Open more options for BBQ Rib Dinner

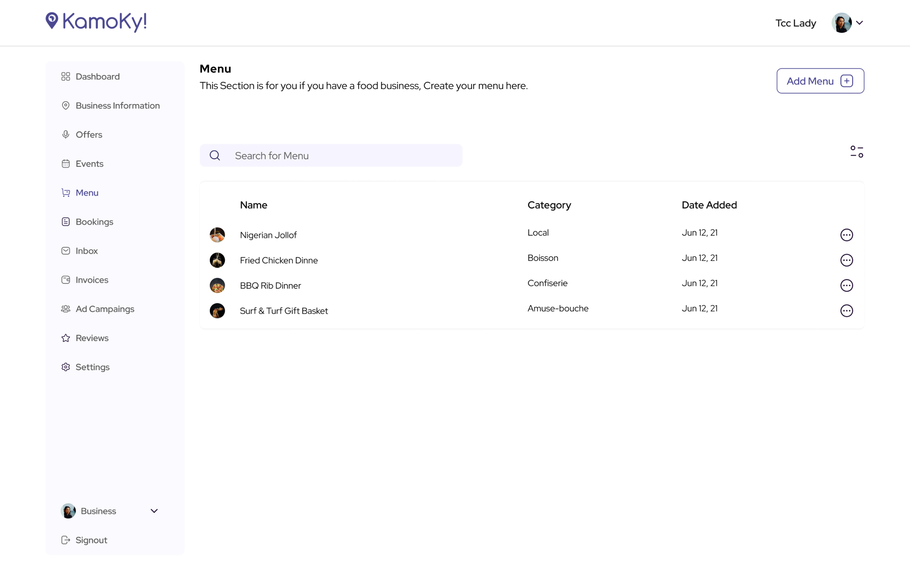(x=846, y=286)
